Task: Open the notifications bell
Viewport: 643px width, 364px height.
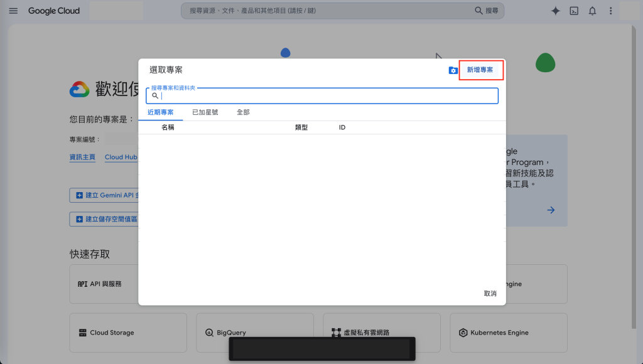Action: [592, 11]
